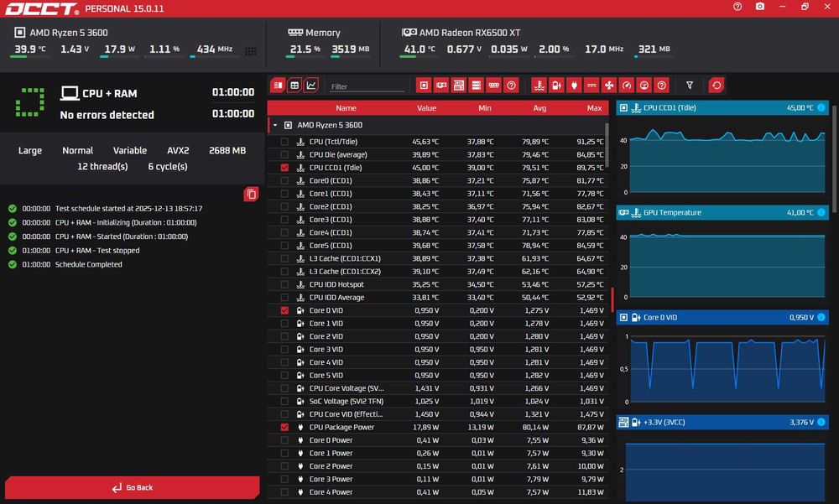The width and height of the screenshot is (839, 504).
Task: Reset min/avg/max values with refresh icon
Action: 717,85
